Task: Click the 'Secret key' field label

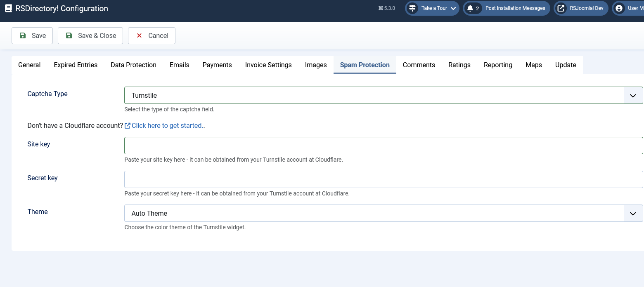Action: (43, 178)
